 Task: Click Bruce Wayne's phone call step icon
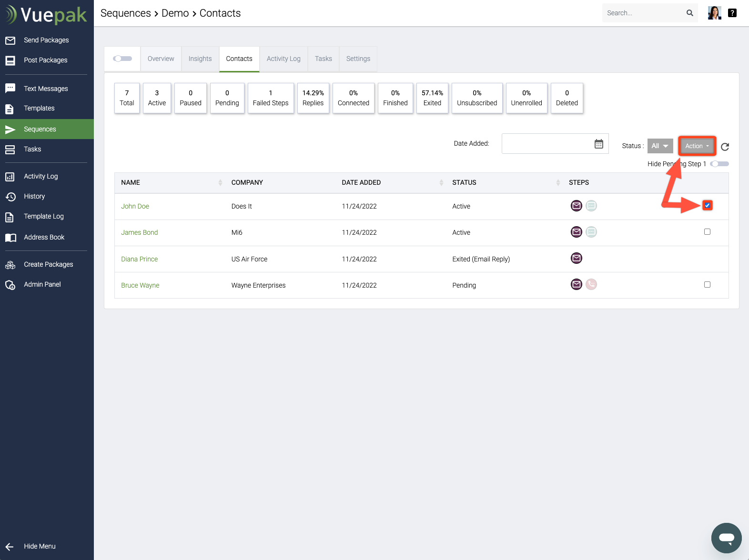tap(591, 284)
